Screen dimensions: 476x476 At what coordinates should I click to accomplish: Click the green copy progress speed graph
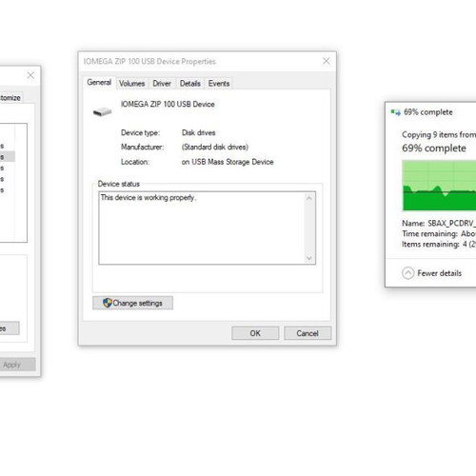(439, 186)
